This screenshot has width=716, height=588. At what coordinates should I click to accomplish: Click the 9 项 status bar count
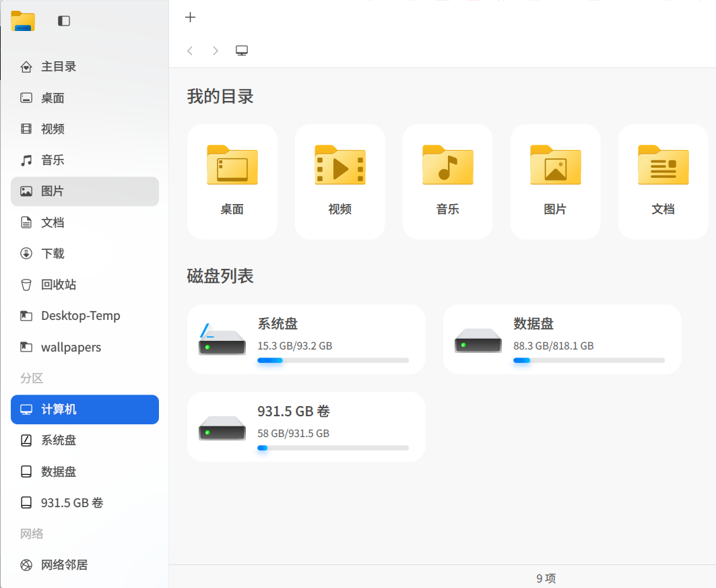point(546,579)
